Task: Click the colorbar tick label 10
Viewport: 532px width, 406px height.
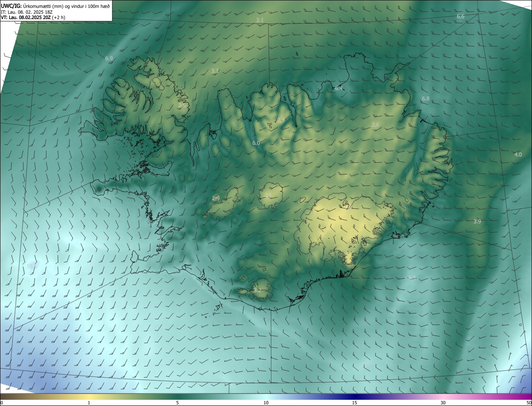Action: 266,403
